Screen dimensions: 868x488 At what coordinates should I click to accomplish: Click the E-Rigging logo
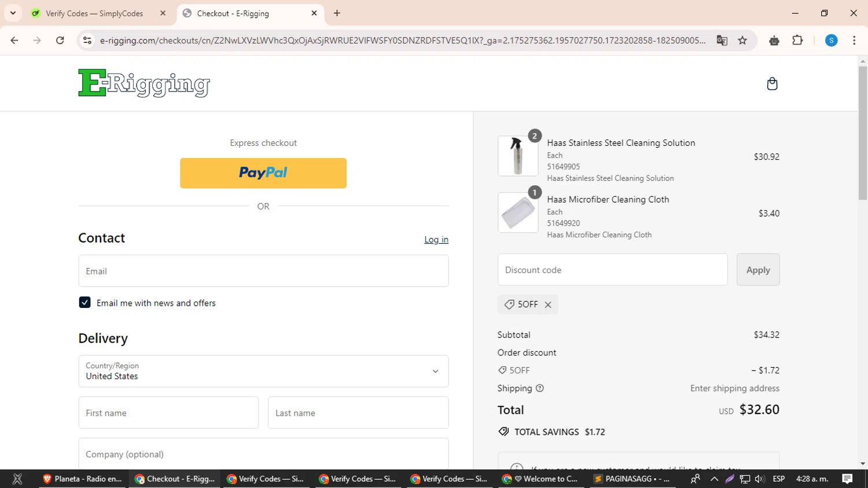(144, 83)
